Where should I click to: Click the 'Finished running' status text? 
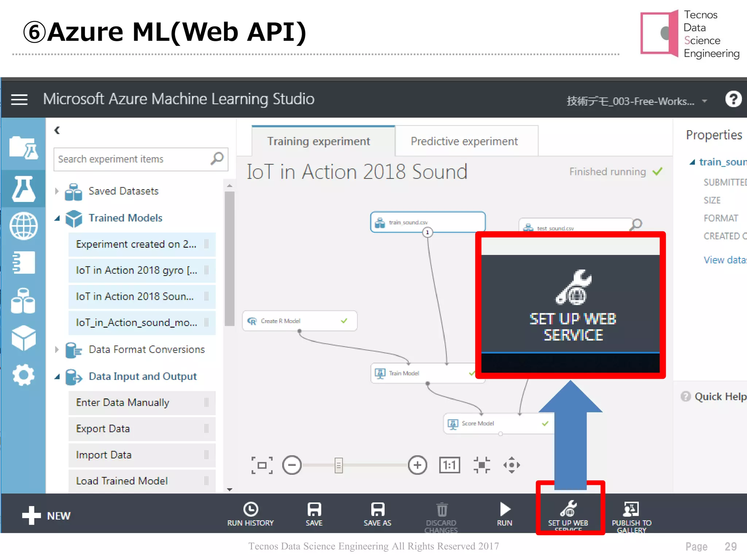pyautogui.click(x=607, y=172)
